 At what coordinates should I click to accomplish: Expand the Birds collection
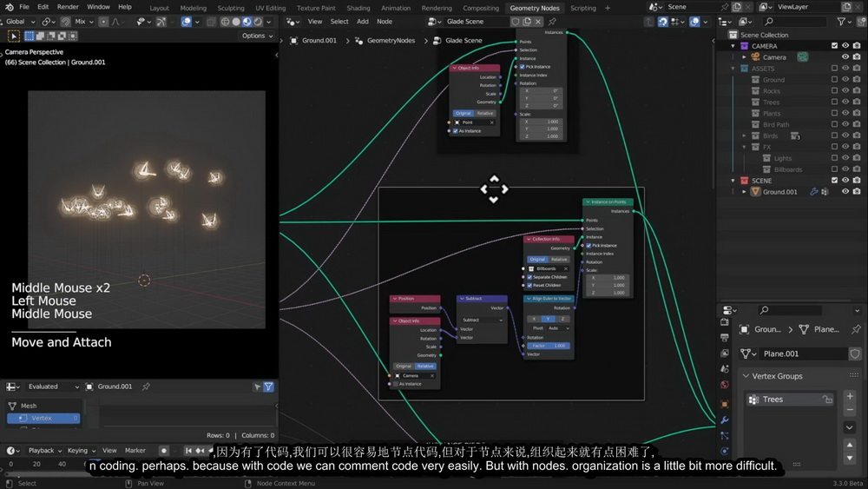(745, 135)
